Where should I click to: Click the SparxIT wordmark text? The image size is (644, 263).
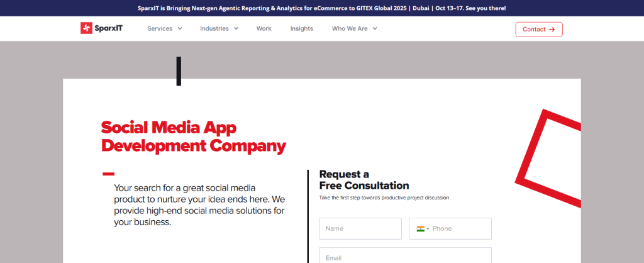[108, 28]
